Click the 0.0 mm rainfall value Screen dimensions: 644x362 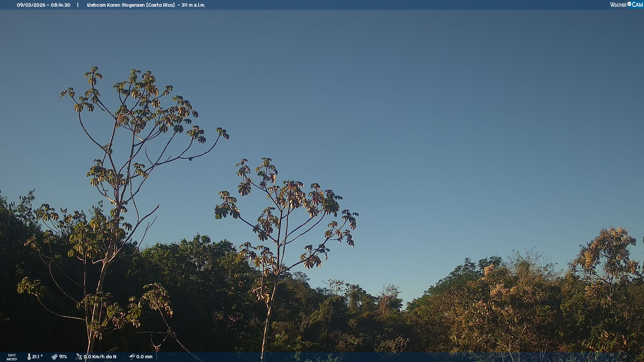click(144, 357)
